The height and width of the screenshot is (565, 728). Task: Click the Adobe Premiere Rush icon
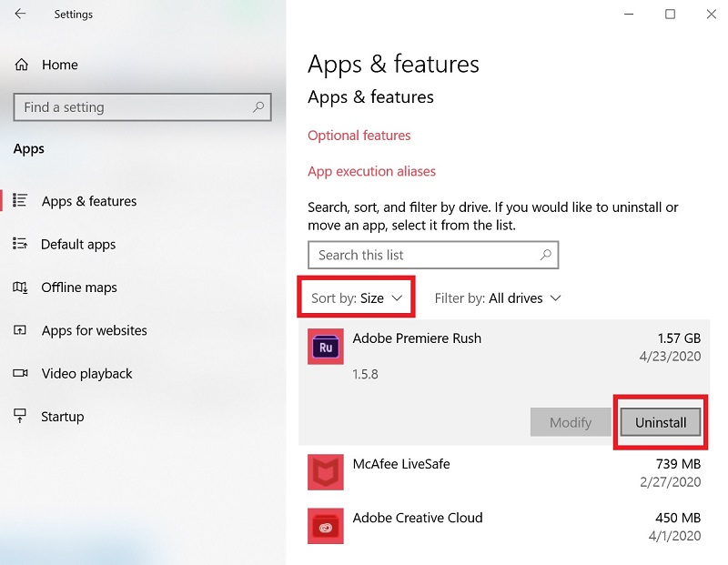point(326,347)
